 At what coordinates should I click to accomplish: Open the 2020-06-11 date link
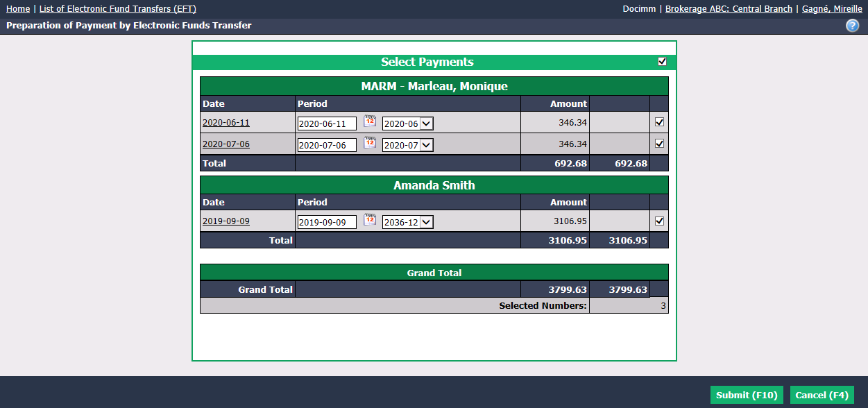pyautogui.click(x=226, y=123)
